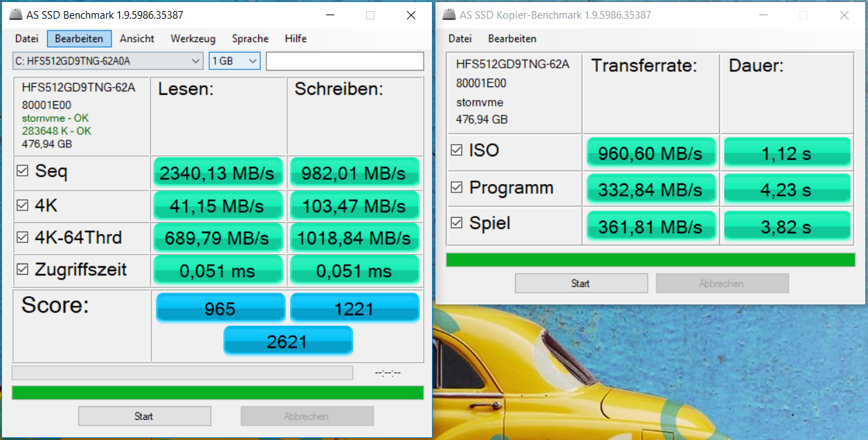
Task: Click the total score 2621
Action: coord(288,340)
